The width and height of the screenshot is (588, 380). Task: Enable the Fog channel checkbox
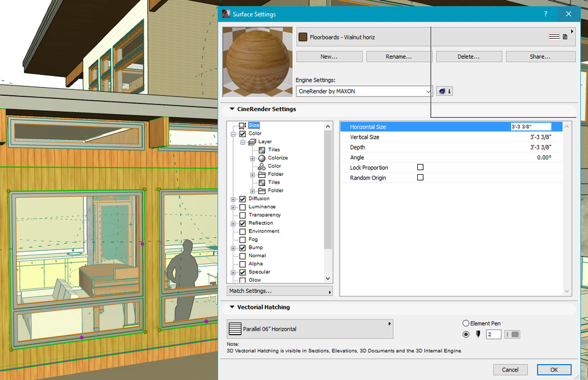click(242, 240)
